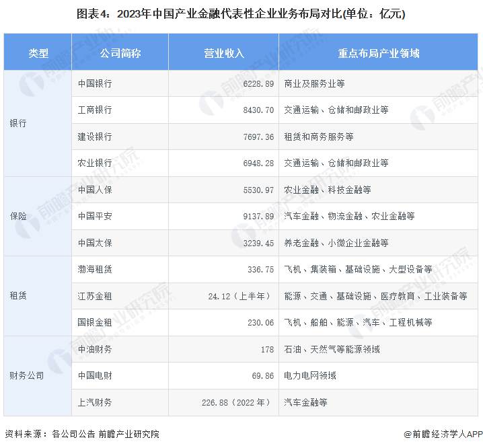Select the 中国太保 company cell
This screenshot has width=483, height=448.
tap(120, 243)
